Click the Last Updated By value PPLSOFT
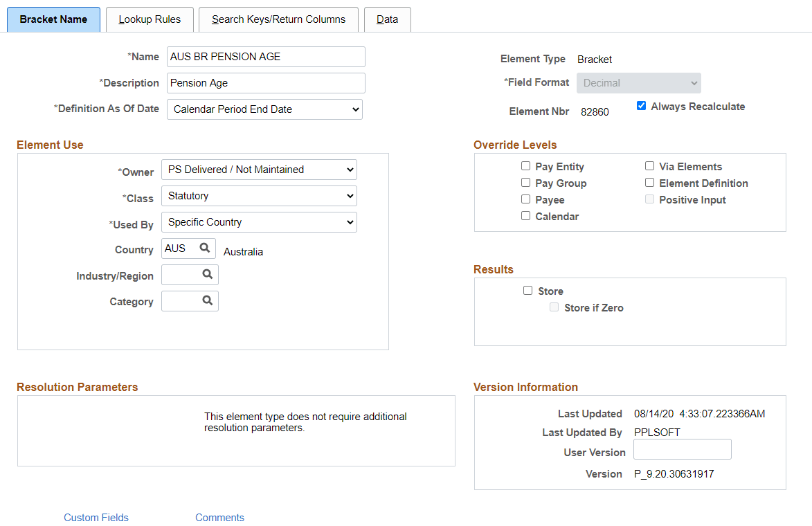The width and height of the screenshot is (812, 526). click(x=657, y=433)
